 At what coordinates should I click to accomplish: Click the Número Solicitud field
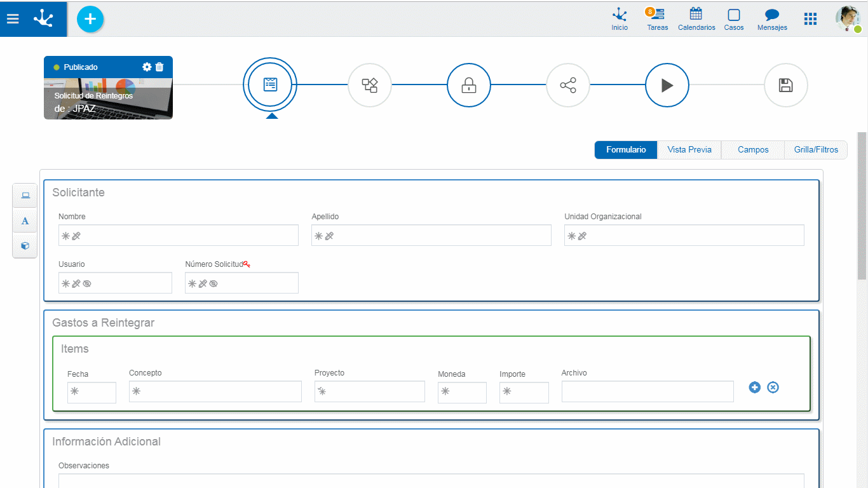point(241,283)
